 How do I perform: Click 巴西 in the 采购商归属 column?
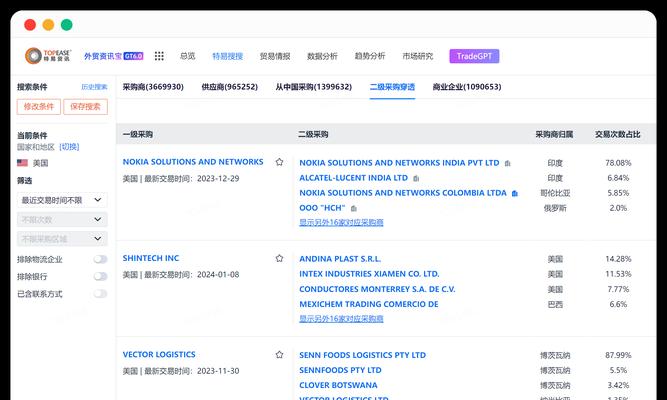click(555, 304)
